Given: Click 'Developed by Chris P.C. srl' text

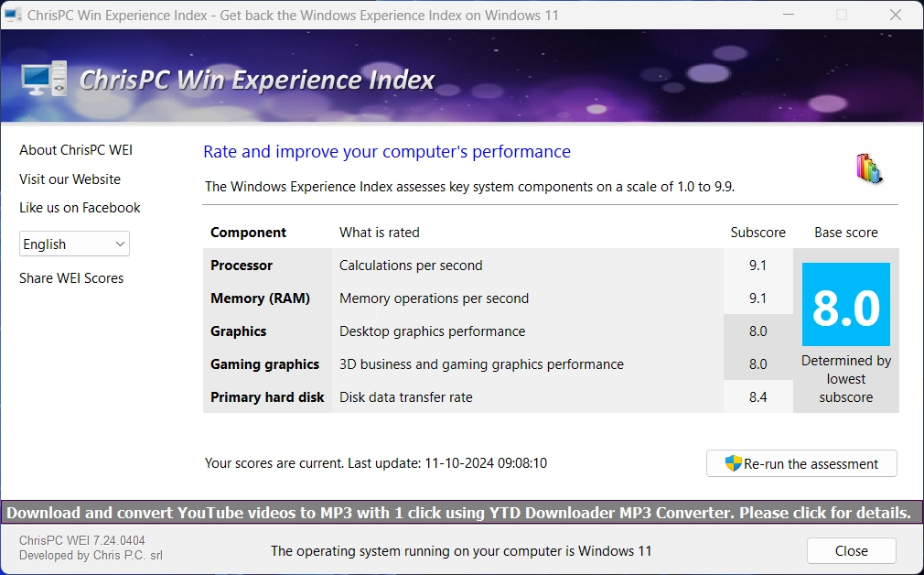Looking at the screenshot, I should click(x=91, y=555).
